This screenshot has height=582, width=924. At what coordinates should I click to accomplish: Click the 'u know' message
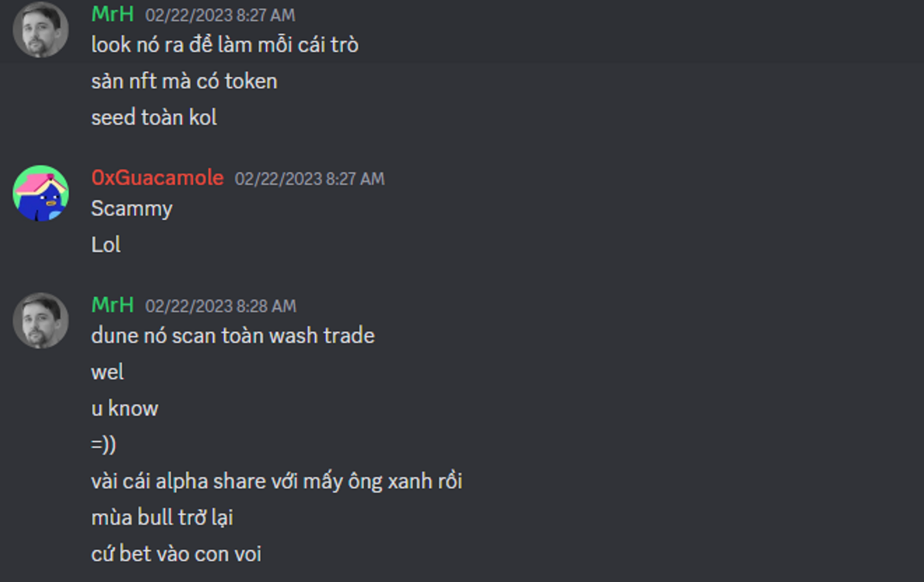pyautogui.click(x=125, y=409)
